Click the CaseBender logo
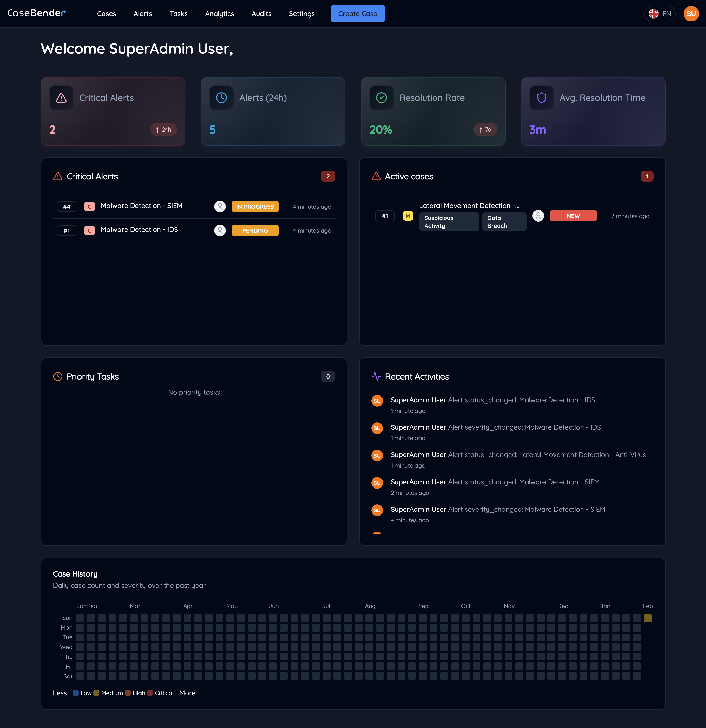 (36, 13)
